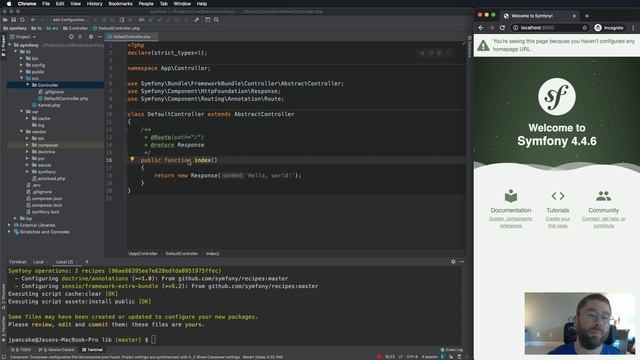Open the Add Configuration dropdown
The height and width of the screenshot is (360, 640).
69,20
